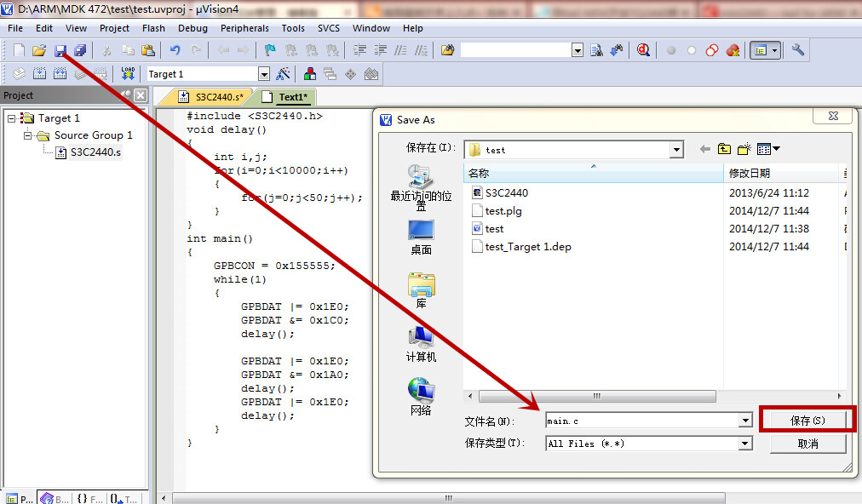The image size is (862, 504).
Task: Click the Open file folder icon
Action: click(39, 50)
